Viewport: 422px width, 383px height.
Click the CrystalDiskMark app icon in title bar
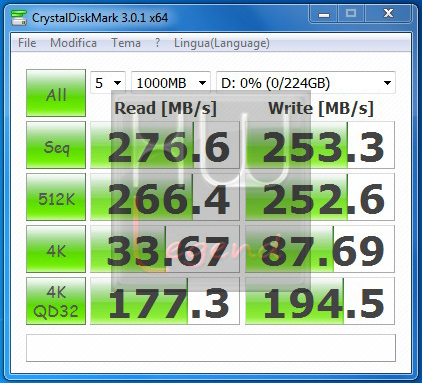tap(18, 17)
